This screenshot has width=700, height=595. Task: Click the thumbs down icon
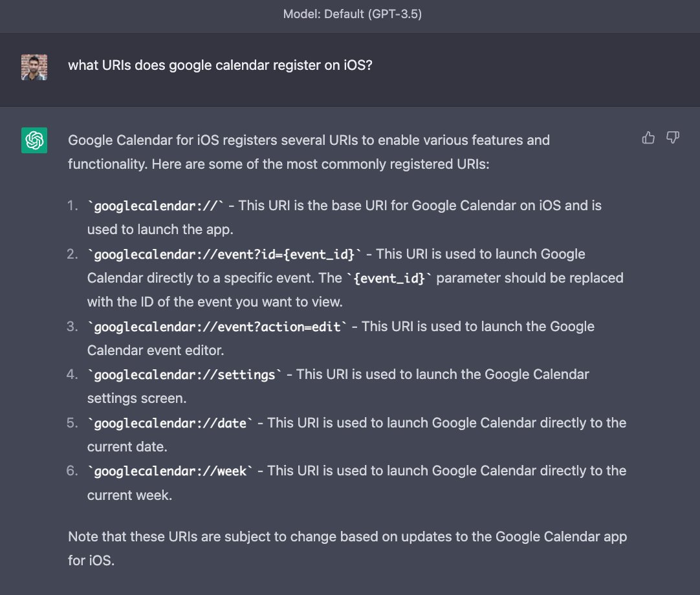(x=673, y=138)
